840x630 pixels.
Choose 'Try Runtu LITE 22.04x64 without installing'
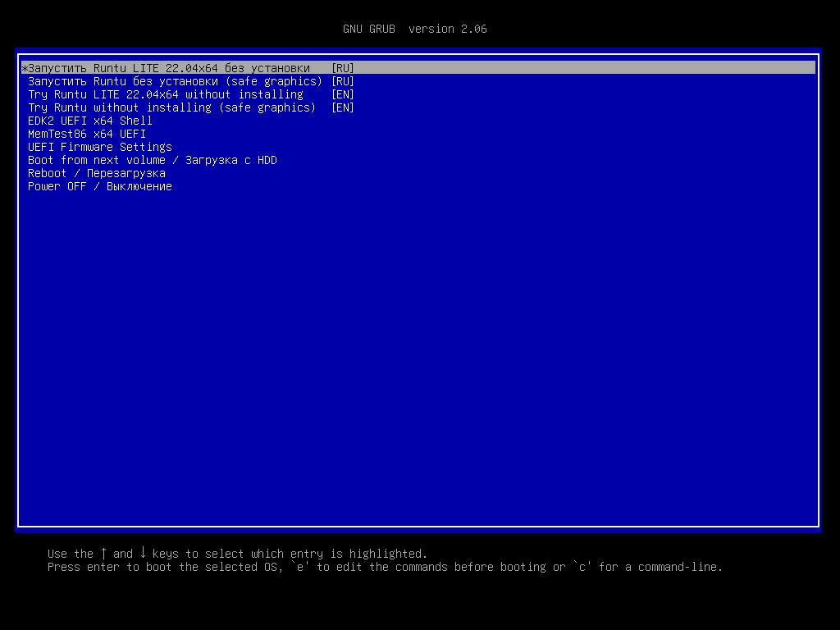(190, 95)
